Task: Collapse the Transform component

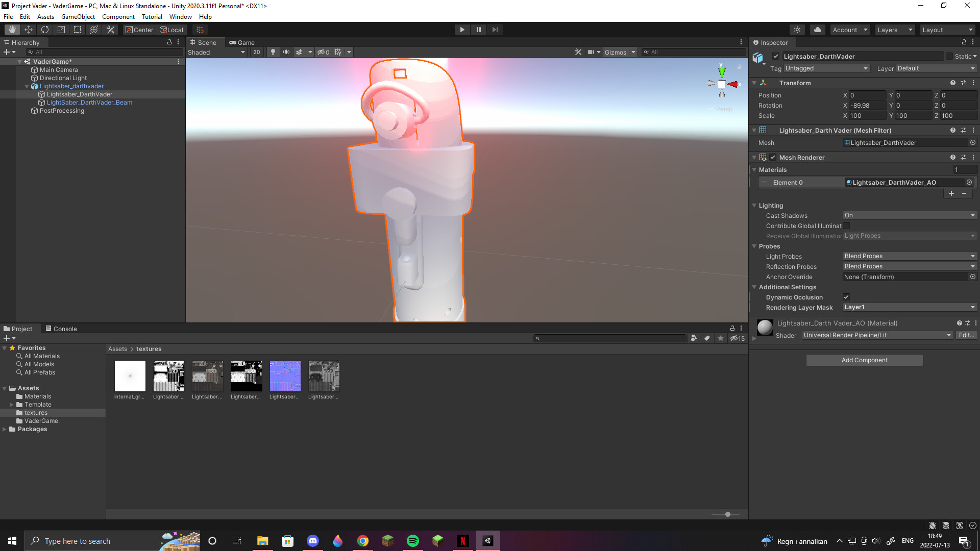Action: pyautogui.click(x=754, y=83)
